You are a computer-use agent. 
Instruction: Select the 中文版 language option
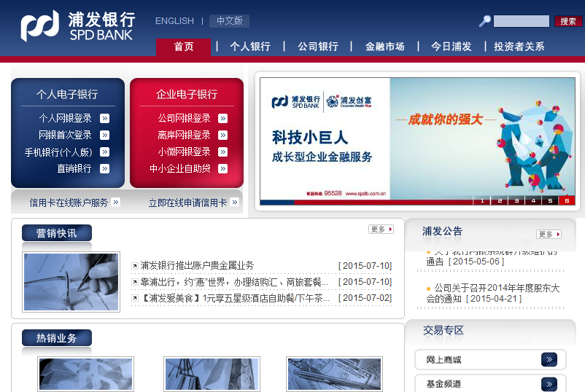pos(229,21)
